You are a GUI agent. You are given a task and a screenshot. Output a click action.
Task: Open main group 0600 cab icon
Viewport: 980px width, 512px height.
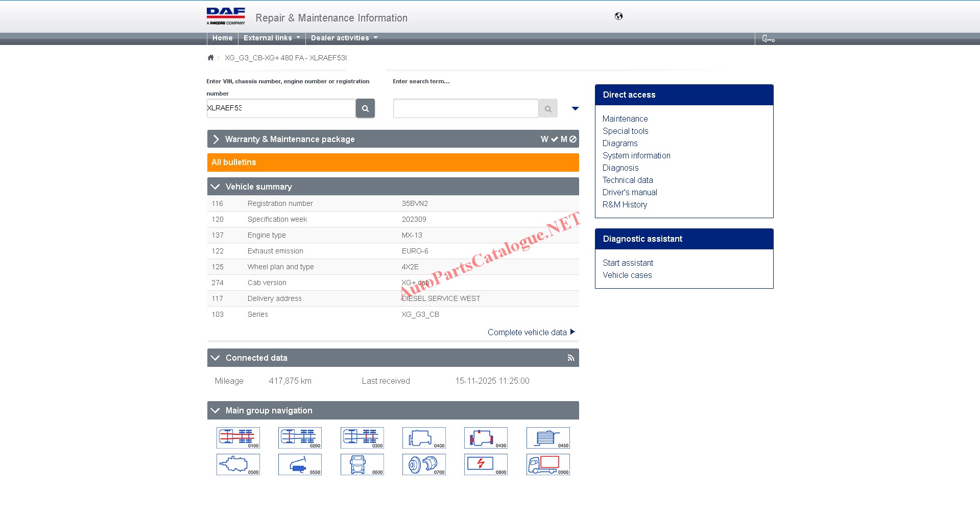click(x=362, y=464)
